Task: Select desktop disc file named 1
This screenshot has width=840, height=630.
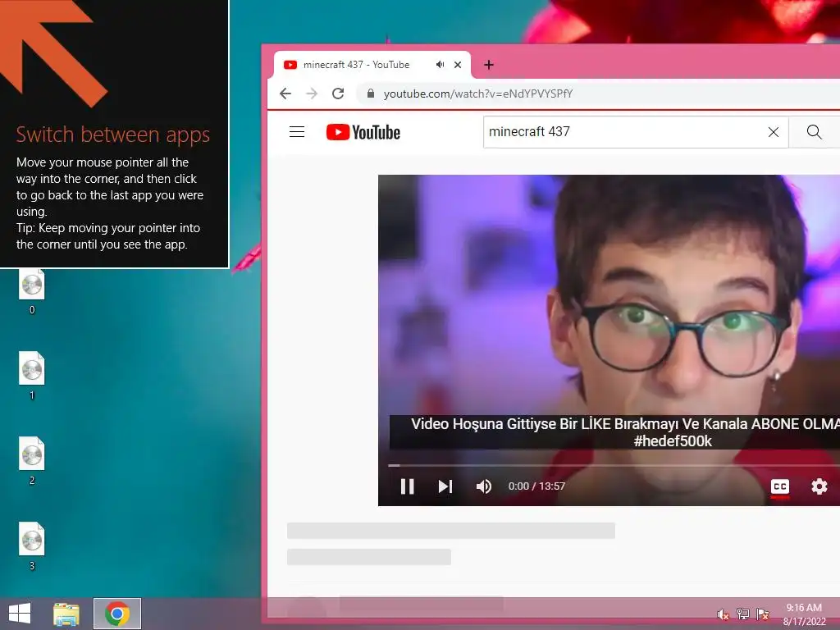Action: (32, 376)
